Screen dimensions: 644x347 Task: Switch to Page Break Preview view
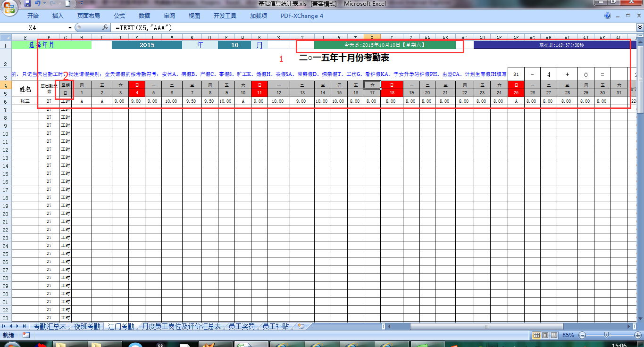point(553,335)
